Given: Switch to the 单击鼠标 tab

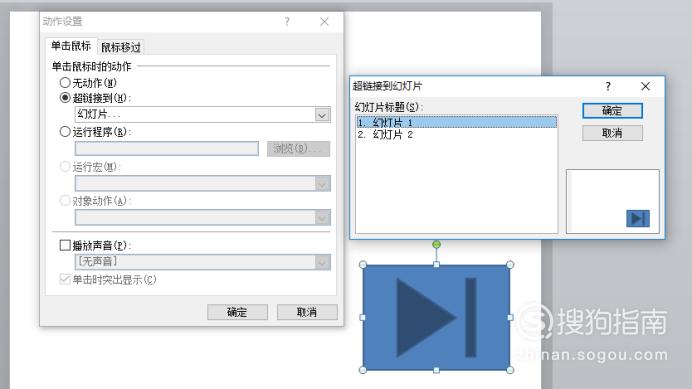Looking at the screenshot, I should tap(71, 45).
